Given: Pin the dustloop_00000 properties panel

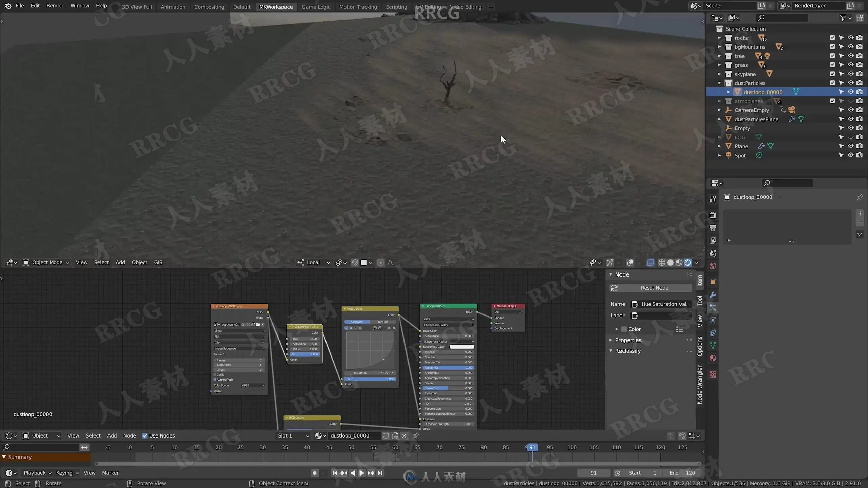Looking at the screenshot, I should point(860,197).
